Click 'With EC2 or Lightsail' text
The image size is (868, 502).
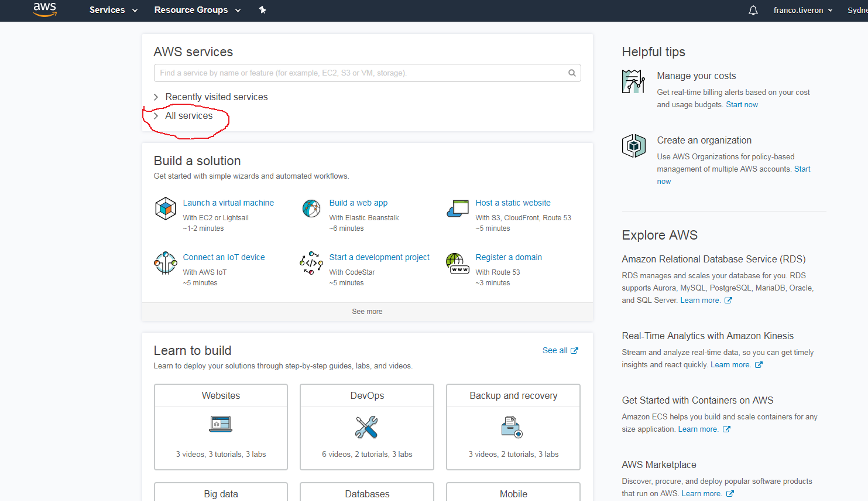pyautogui.click(x=215, y=218)
